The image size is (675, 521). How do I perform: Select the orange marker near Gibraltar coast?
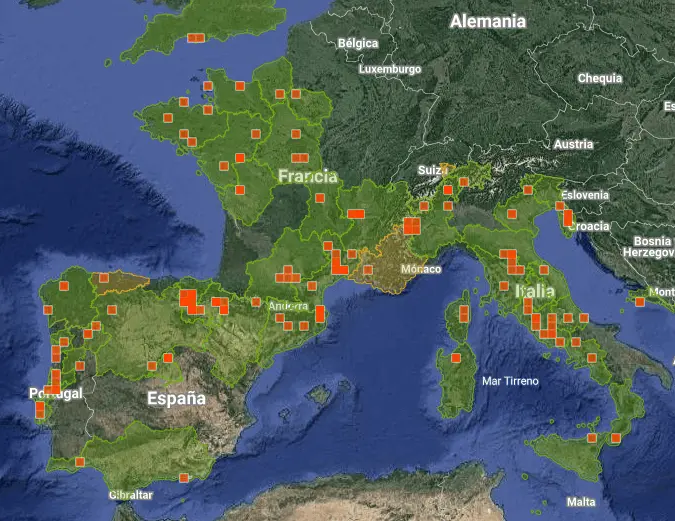click(183, 478)
